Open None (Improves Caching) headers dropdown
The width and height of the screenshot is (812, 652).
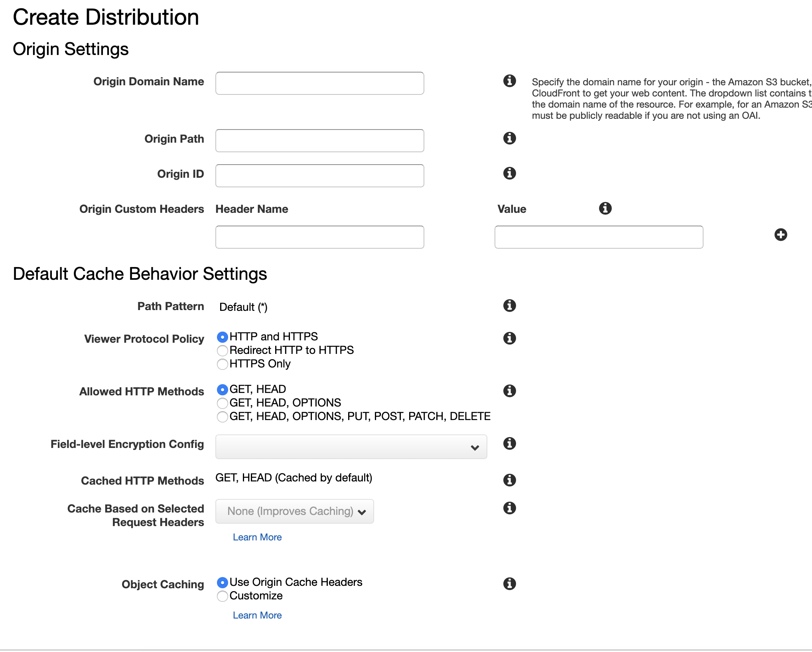[x=294, y=511]
